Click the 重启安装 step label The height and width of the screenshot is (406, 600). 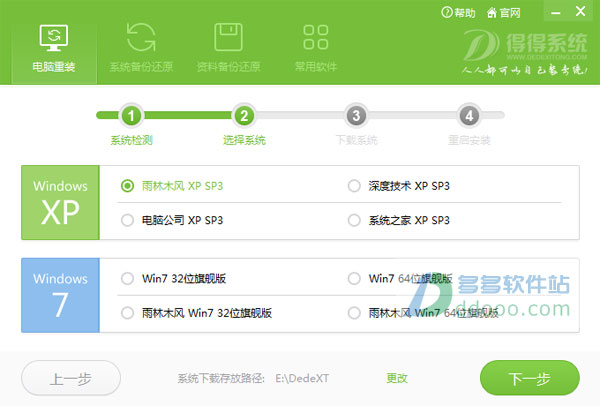click(x=469, y=140)
